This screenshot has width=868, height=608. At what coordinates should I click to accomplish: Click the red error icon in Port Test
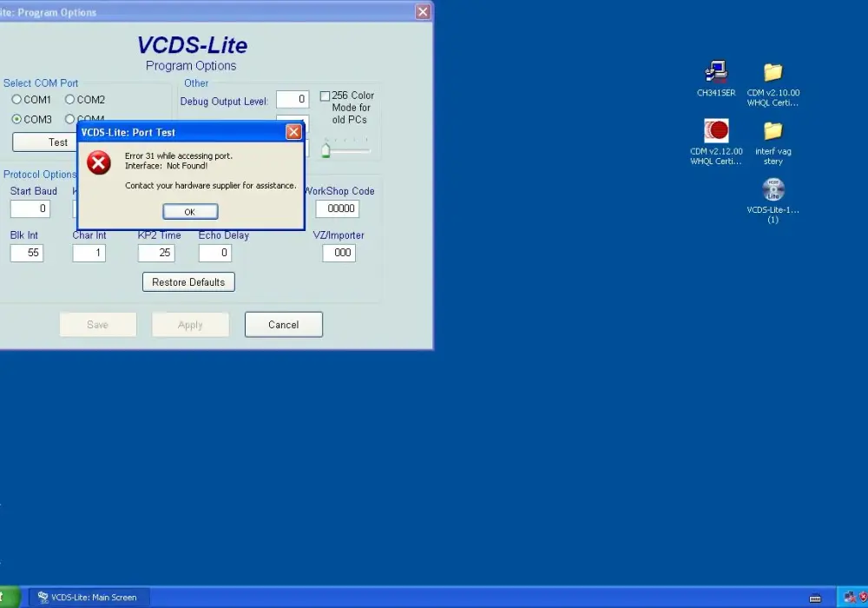[x=99, y=162]
